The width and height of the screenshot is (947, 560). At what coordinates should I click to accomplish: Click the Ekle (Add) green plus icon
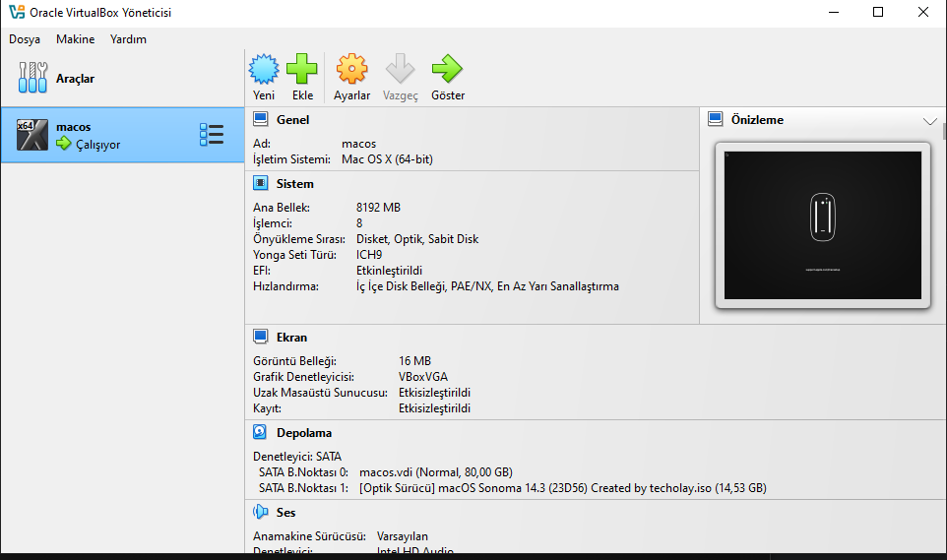[302, 69]
